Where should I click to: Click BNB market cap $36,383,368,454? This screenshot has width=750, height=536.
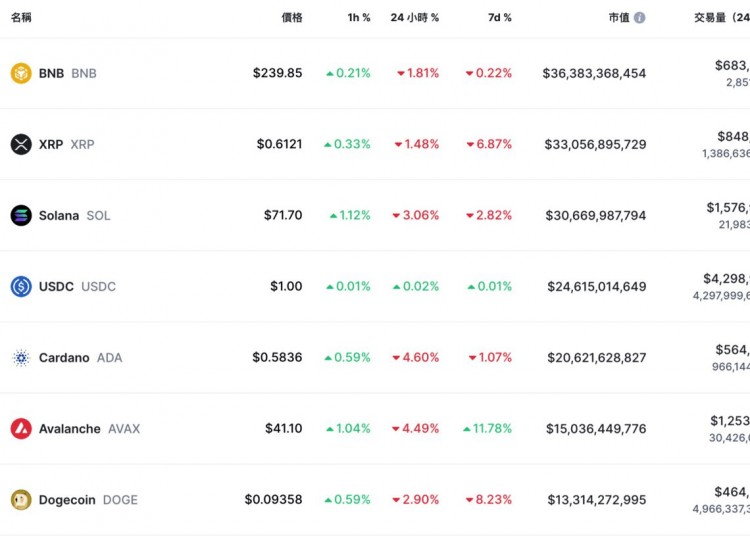tap(594, 74)
